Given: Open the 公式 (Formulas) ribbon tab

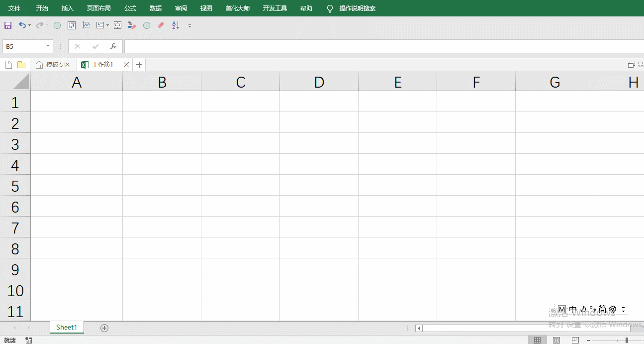Looking at the screenshot, I should click(130, 8).
